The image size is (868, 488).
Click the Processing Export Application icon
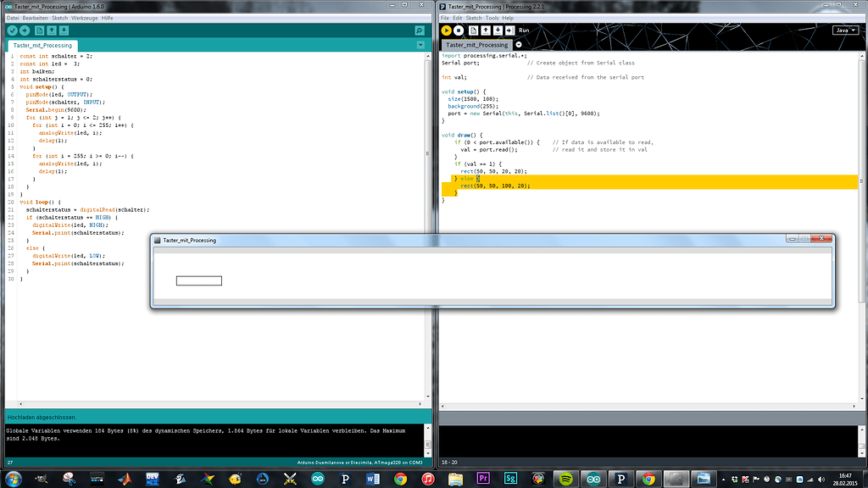click(509, 30)
